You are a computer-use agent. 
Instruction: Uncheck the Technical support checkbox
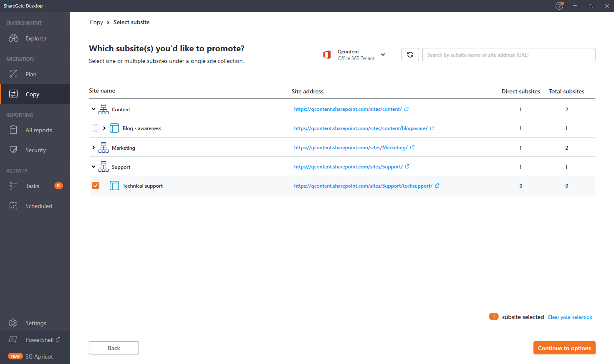[x=96, y=186]
